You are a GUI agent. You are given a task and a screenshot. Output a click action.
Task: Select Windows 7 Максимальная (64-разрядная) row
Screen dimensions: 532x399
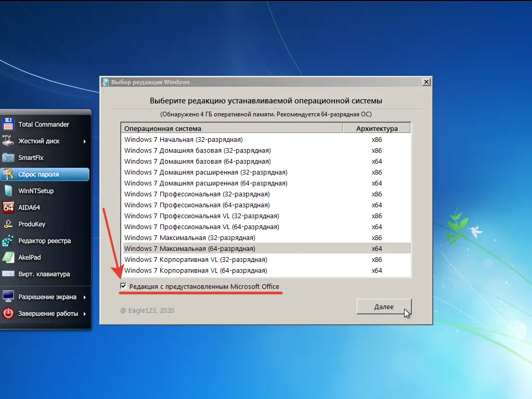266,248
